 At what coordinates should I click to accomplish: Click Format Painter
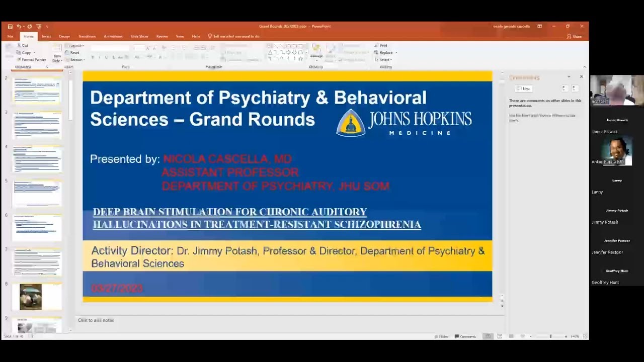(31, 60)
